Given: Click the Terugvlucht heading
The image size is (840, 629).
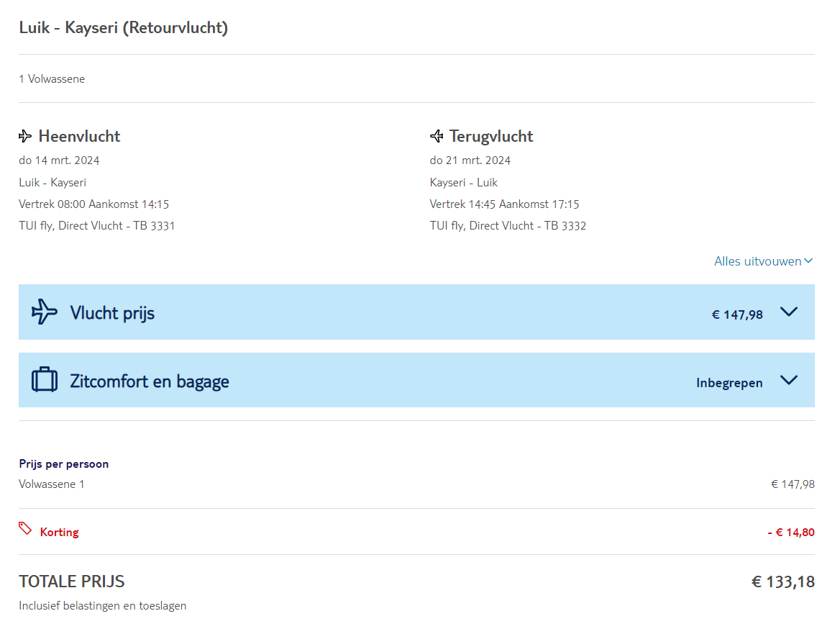Looking at the screenshot, I should pyautogui.click(x=491, y=136).
